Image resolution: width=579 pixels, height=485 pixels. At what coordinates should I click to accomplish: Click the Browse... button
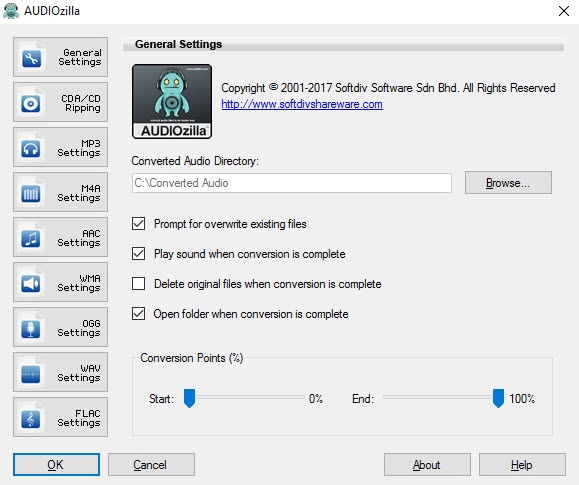pyautogui.click(x=508, y=182)
